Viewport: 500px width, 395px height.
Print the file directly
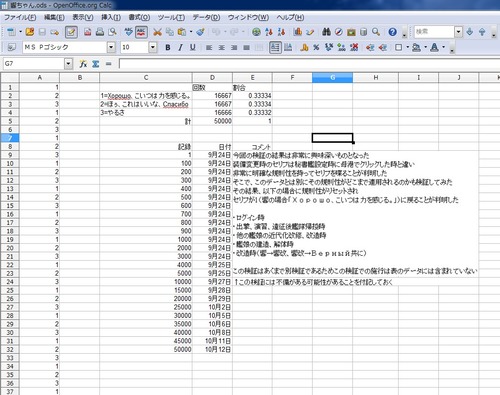100,32
